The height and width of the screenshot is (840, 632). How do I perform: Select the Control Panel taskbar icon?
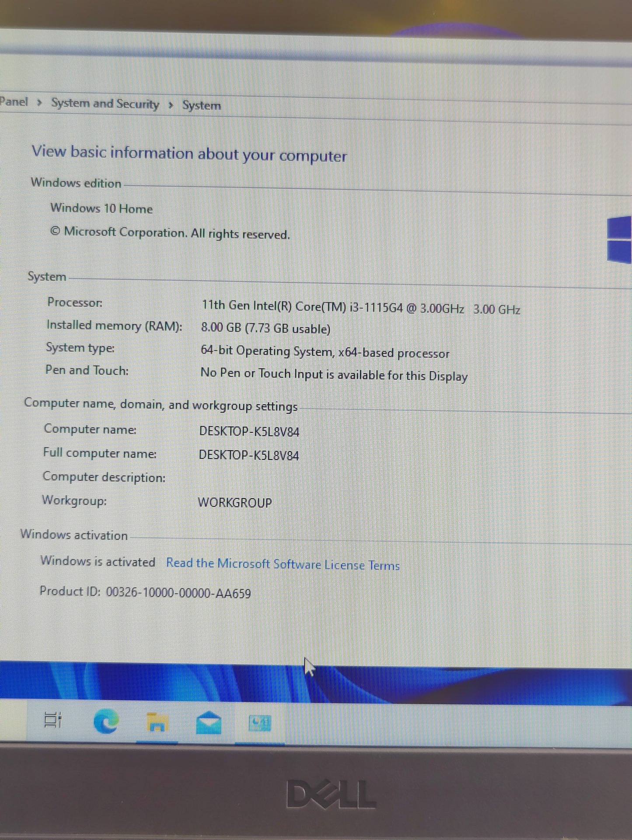pos(260,723)
